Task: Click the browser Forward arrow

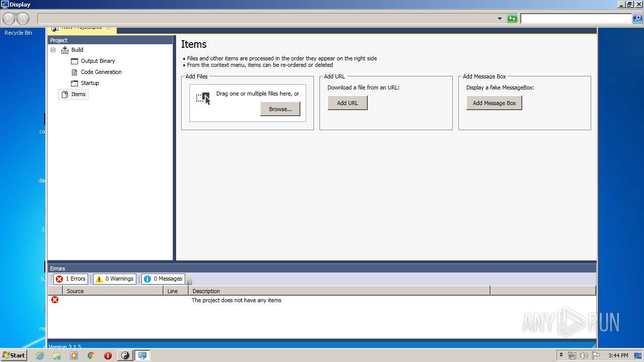Action: tap(23, 19)
